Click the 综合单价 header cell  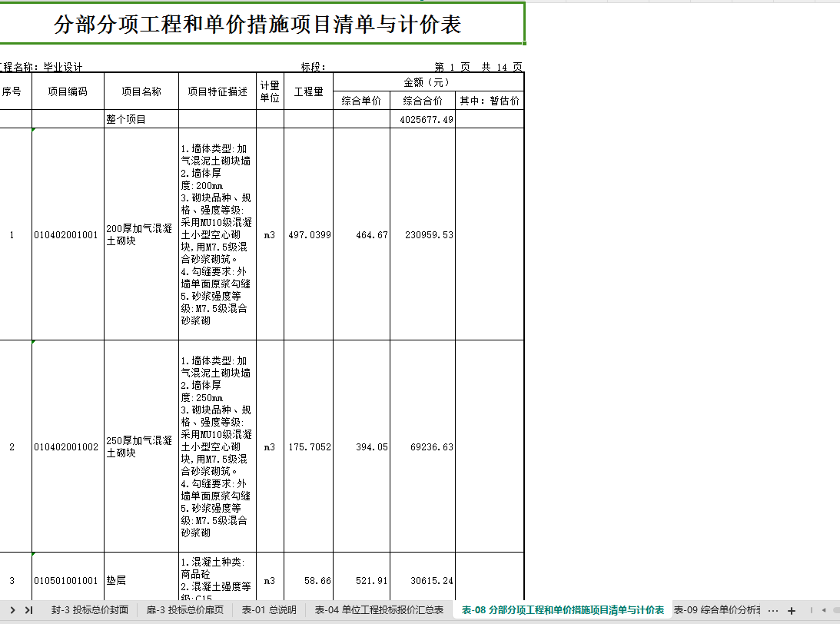(362, 101)
